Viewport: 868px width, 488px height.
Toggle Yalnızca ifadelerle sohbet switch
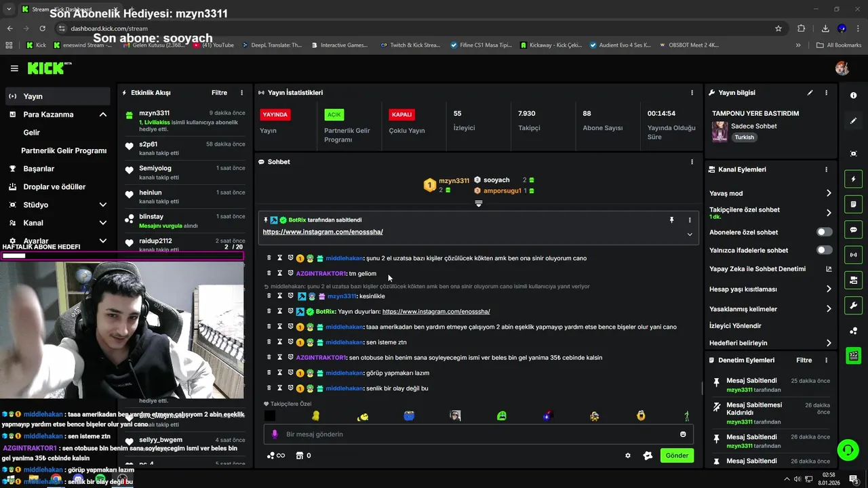[x=824, y=250]
